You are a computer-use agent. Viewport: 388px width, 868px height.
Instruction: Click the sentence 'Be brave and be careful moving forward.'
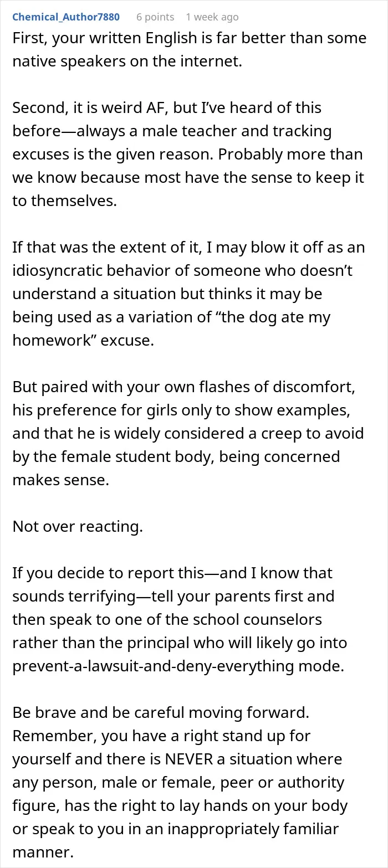161,712
